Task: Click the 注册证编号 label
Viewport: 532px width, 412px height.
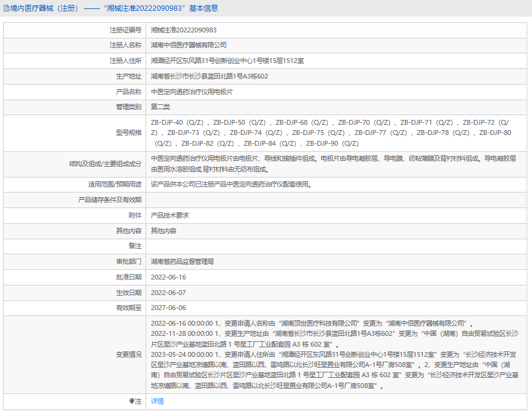Action: [126, 30]
